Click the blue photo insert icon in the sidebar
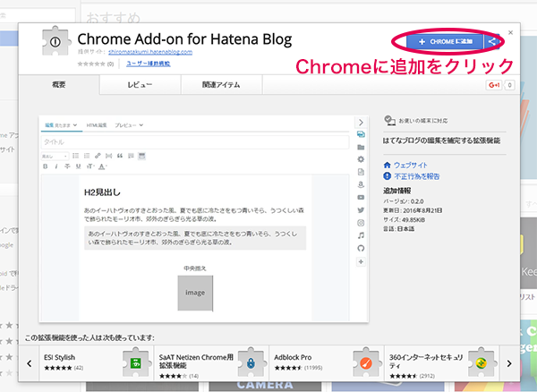This screenshot has height=392, width=537. pyautogui.click(x=361, y=134)
